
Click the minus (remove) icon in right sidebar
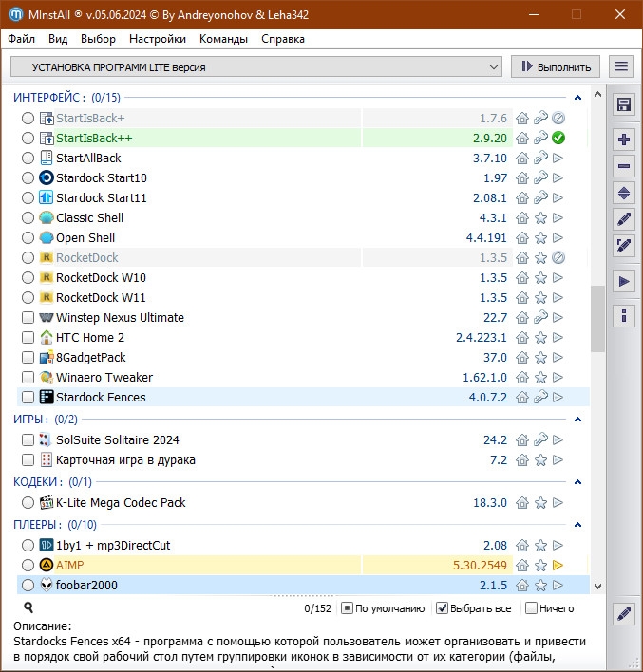pos(624,166)
